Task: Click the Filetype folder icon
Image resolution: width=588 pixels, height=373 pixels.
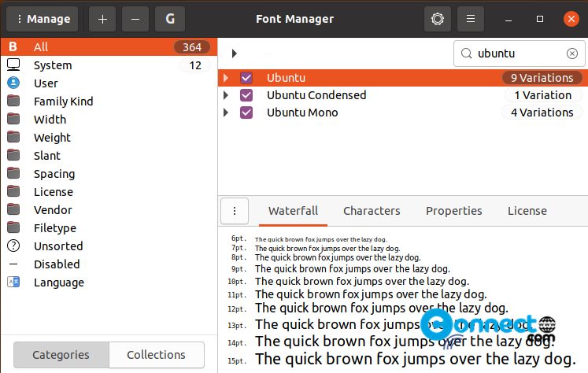Action: coord(13,227)
